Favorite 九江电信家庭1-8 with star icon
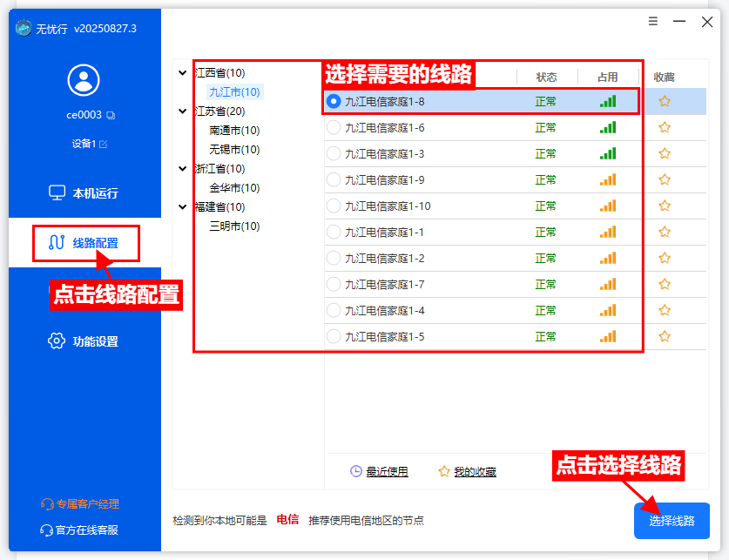 point(665,101)
